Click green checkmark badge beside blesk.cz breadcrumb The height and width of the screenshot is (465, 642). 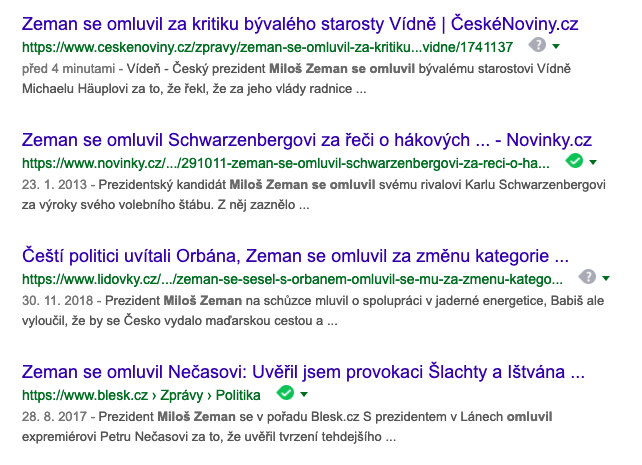[x=285, y=393]
